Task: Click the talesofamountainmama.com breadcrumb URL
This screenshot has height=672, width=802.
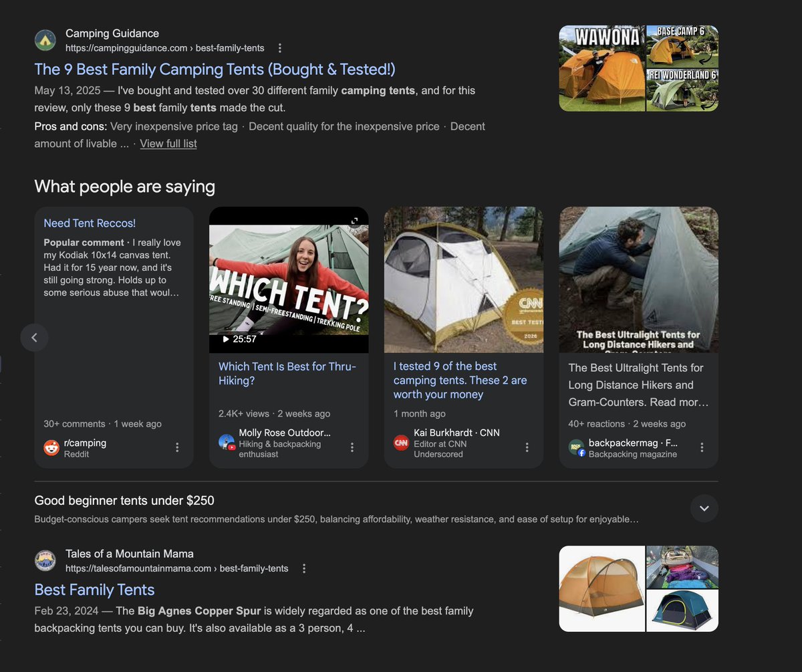Action: [x=177, y=568]
